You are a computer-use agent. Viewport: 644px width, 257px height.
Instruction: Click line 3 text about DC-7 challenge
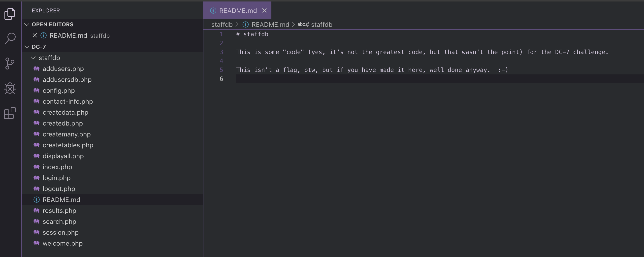tap(422, 52)
